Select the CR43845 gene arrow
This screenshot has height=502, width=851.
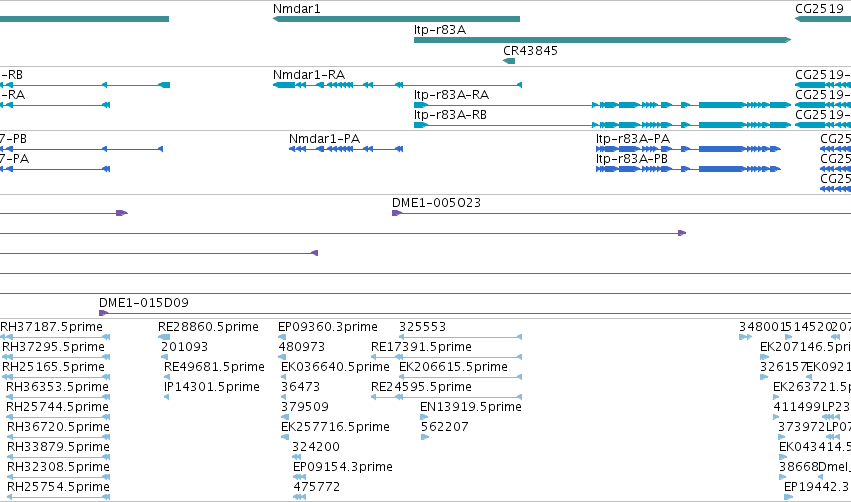point(509,61)
